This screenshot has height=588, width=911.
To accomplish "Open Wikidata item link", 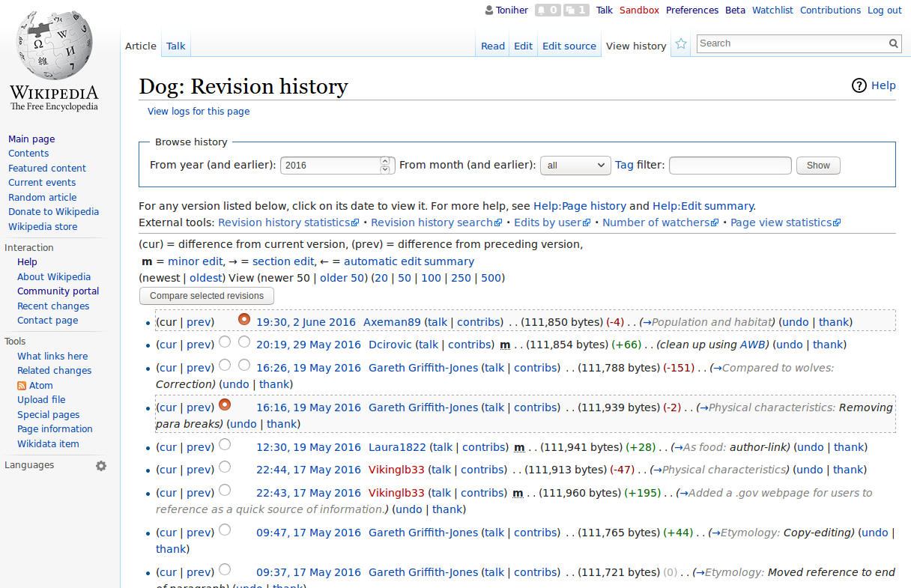I will (x=48, y=444).
